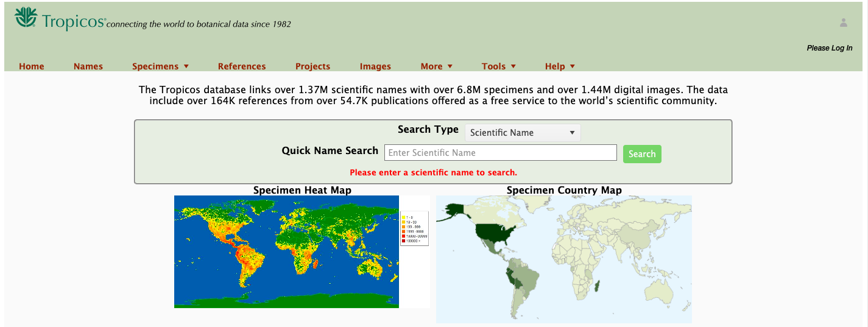Open the Images menu item
This screenshot has width=868, height=327.
(375, 66)
